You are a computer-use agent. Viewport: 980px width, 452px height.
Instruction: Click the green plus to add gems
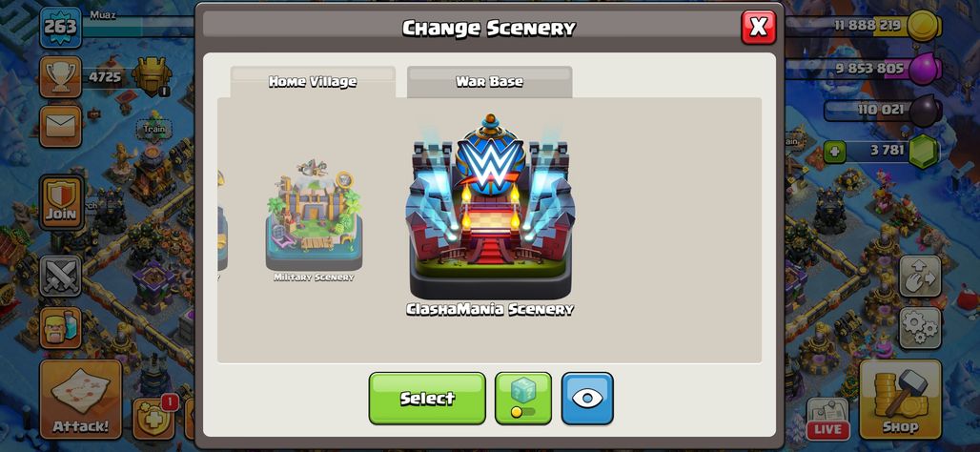pos(834,151)
